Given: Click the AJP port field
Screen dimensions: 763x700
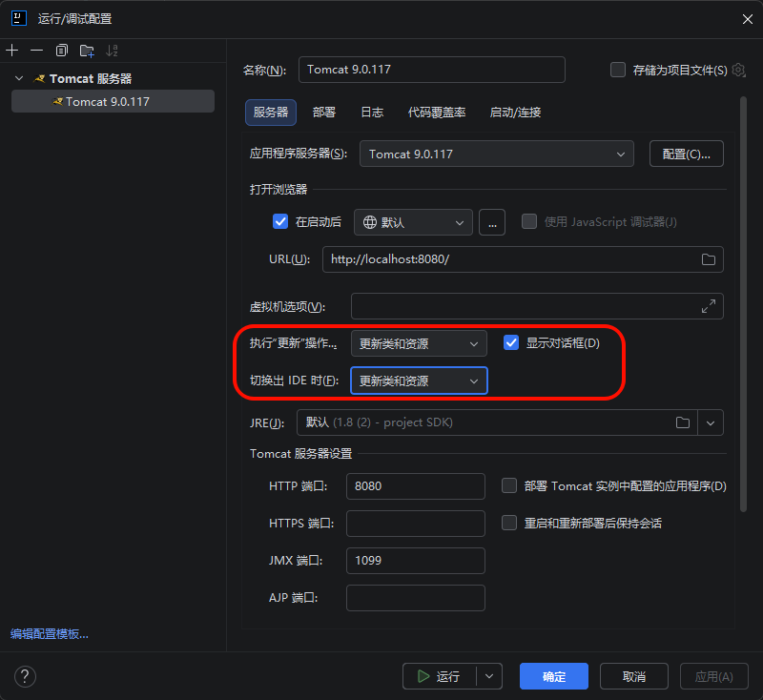Looking at the screenshot, I should 416,598.
